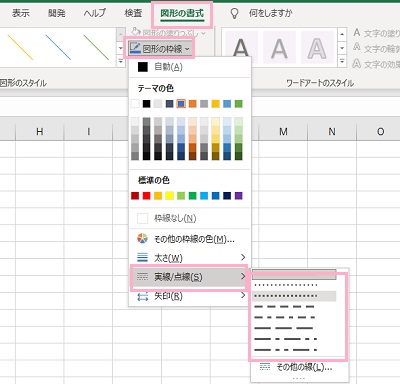
Task: Switch to the 開発 tab
Action: tap(56, 13)
